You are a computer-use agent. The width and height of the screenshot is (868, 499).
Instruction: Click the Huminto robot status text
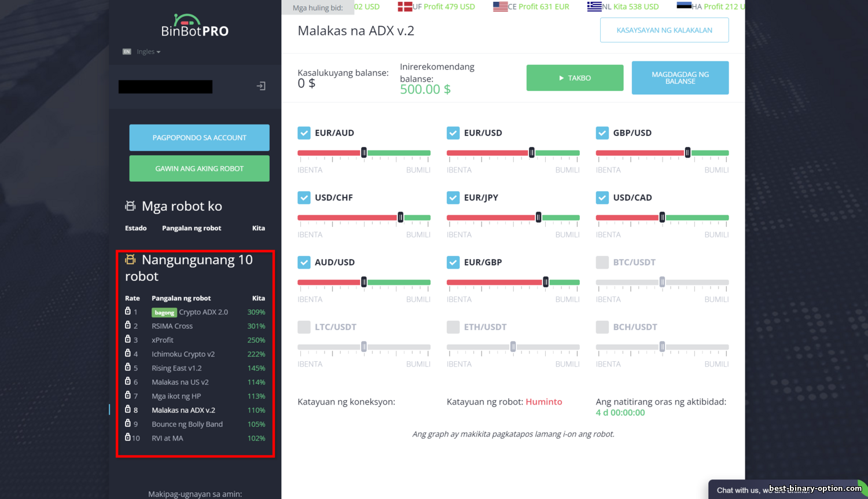[544, 402]
